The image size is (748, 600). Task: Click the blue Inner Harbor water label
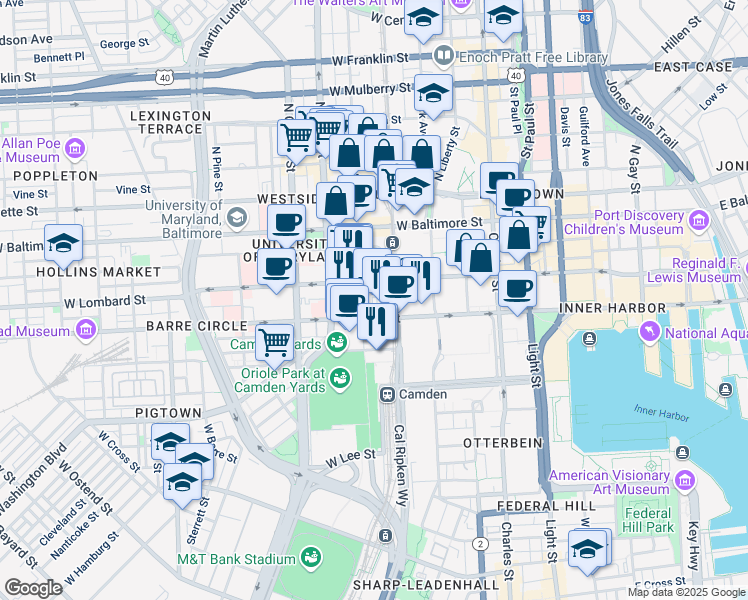661,413
